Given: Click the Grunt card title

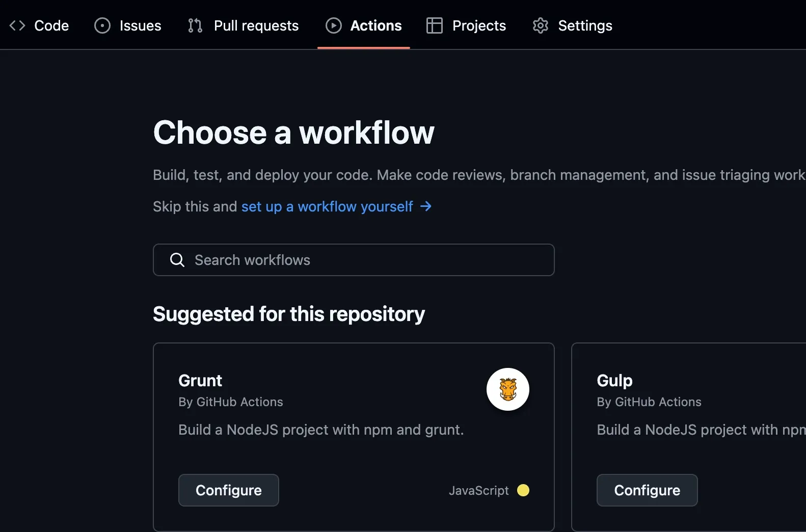Looking at the screenshot, I should click(200, 381).
